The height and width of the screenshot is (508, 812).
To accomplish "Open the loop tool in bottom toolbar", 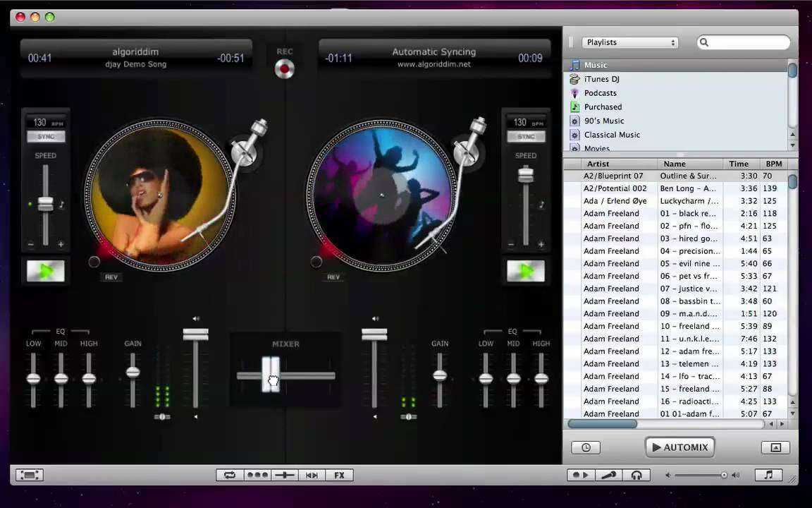I will (x=229, y=475).
